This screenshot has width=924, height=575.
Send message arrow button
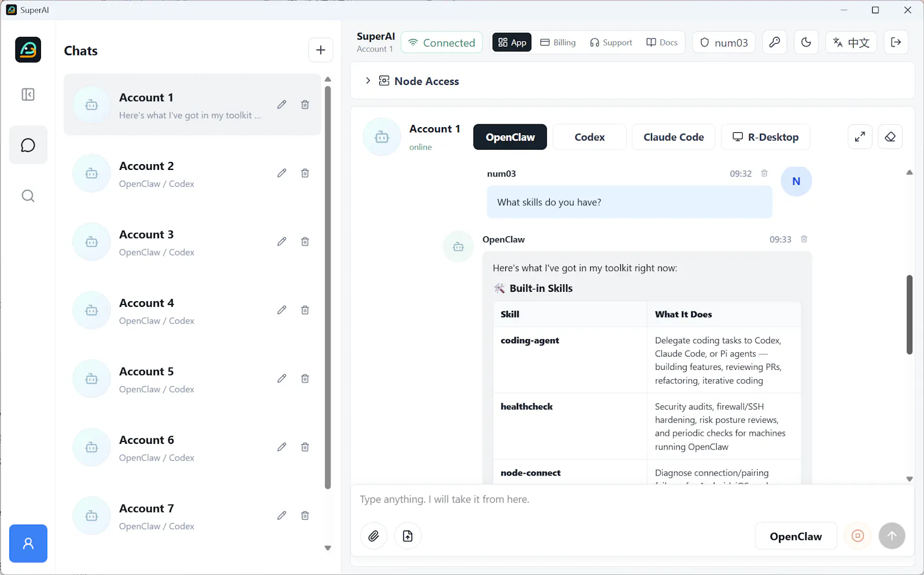click(x=892, y=536)
